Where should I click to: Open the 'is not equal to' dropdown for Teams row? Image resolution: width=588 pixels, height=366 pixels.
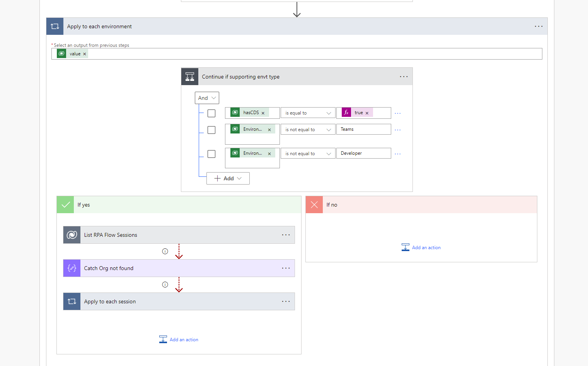308,130
